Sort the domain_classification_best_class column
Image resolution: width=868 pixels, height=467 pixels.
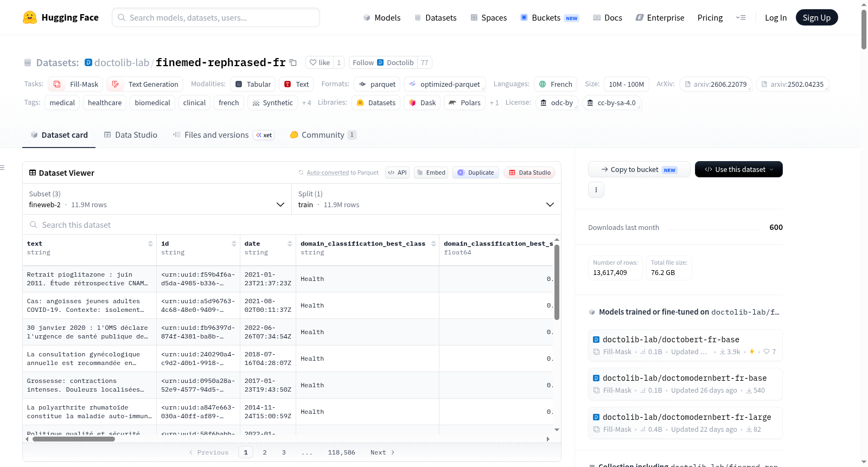click(x=433, y=244)
